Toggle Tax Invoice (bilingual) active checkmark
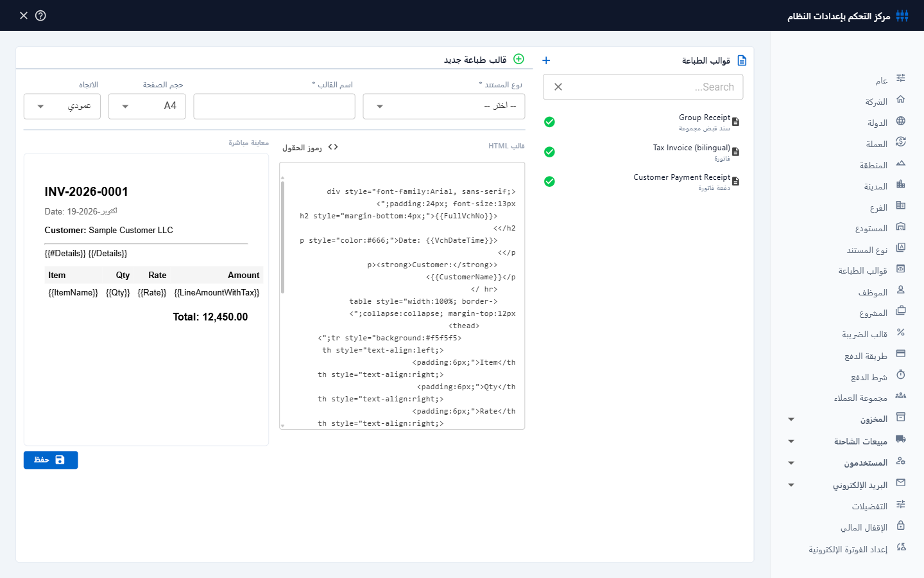The height and width of the screenshot is (578, 924). 549,152
